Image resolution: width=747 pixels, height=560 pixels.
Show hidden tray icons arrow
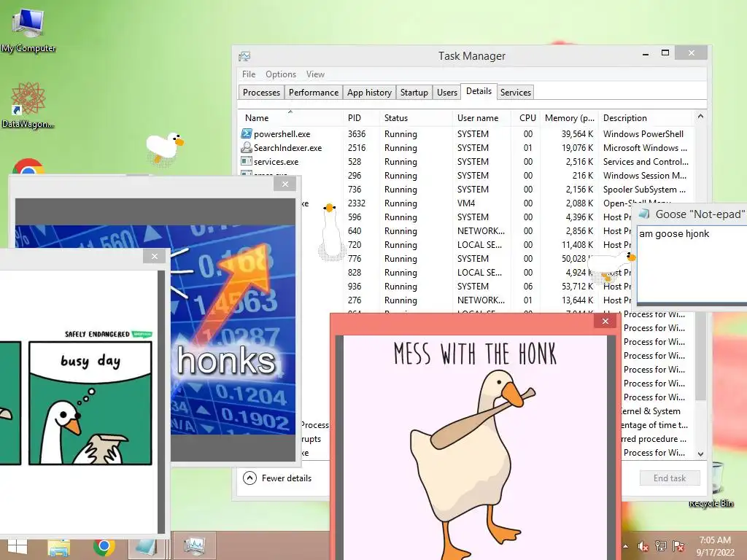625,546
